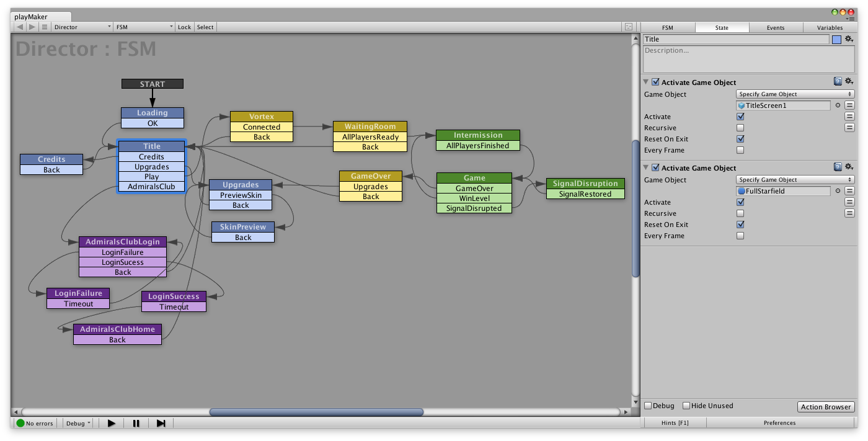Enable Every Frame for the TitleScreen1 action
The height and width of the screenshot is (441, 868).
740,150
